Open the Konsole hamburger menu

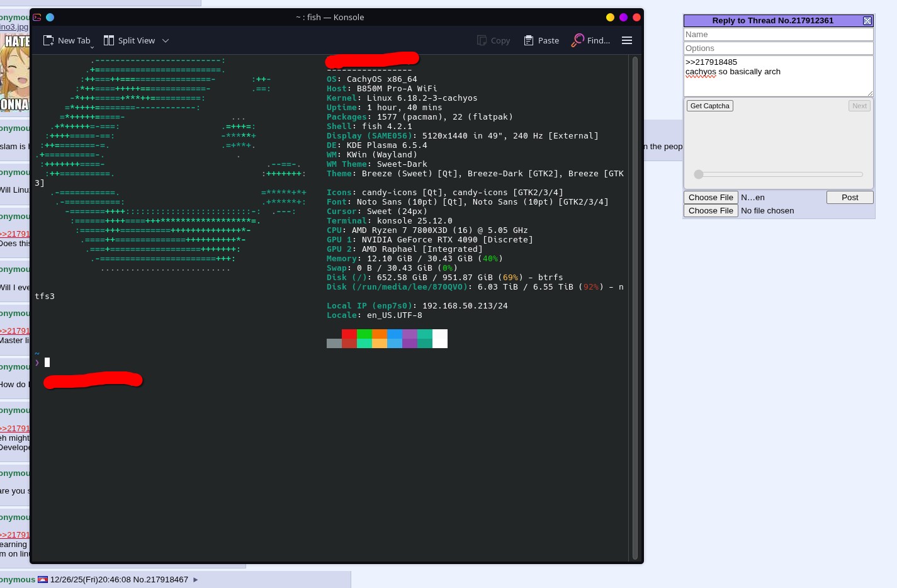627,40
